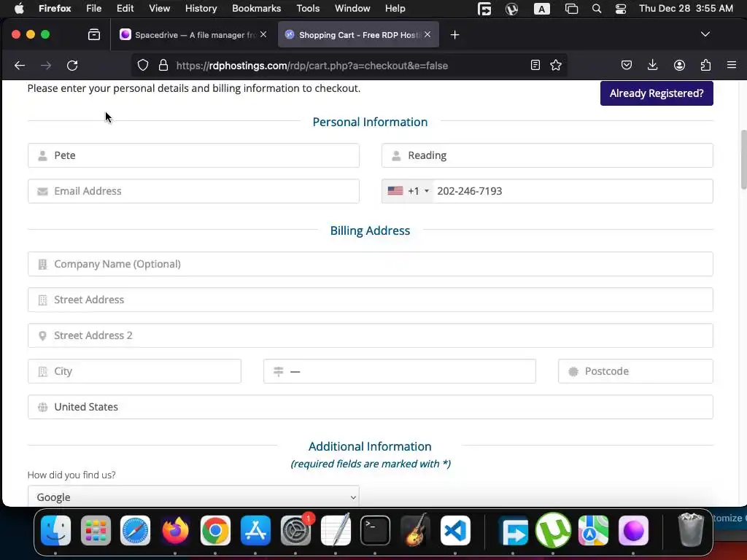Save page to Pocket
The width and height of the screenshot is (747, 560).
click(627, 65)
